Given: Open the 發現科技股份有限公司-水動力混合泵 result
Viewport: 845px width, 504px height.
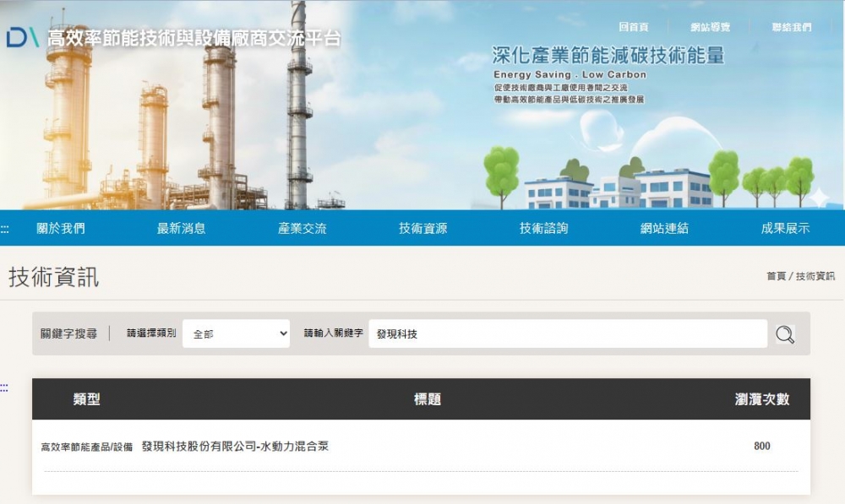Looking at the screenshot, I should (235, 446).
